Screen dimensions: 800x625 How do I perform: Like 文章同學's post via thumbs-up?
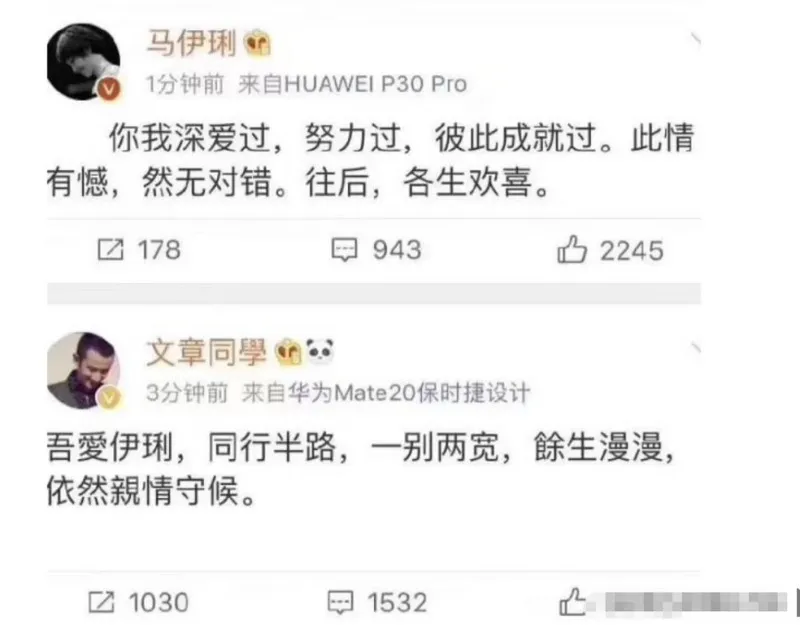(x=572, y=602)
